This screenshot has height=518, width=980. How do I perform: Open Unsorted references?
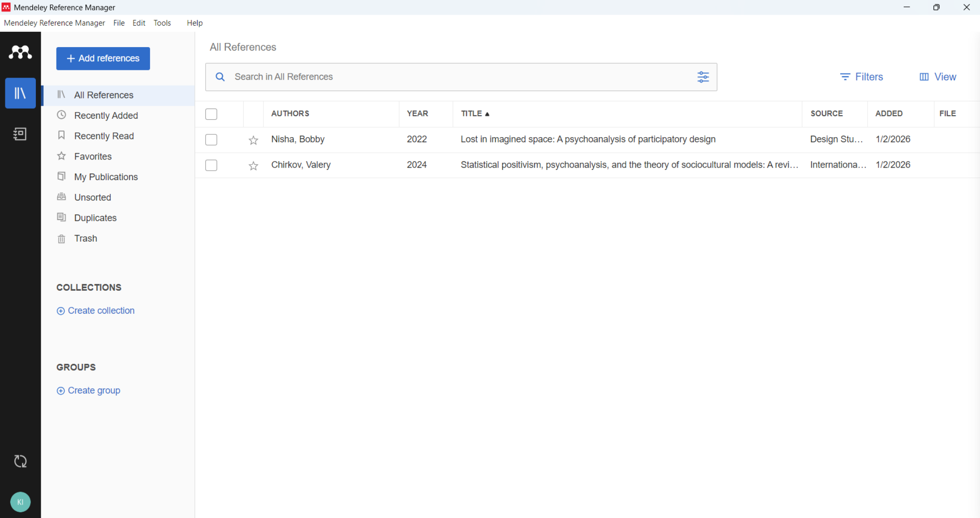(x=118, y=197)
